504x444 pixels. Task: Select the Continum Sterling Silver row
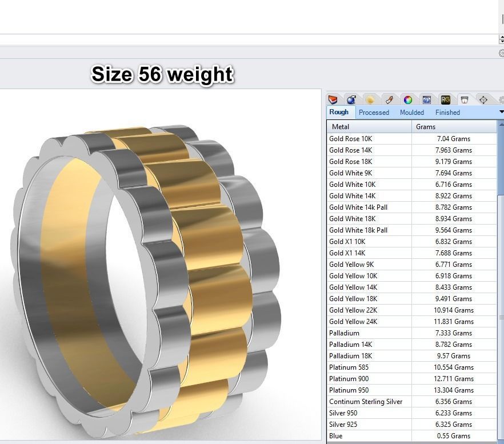pyautogui.click(x=412, y=402)
